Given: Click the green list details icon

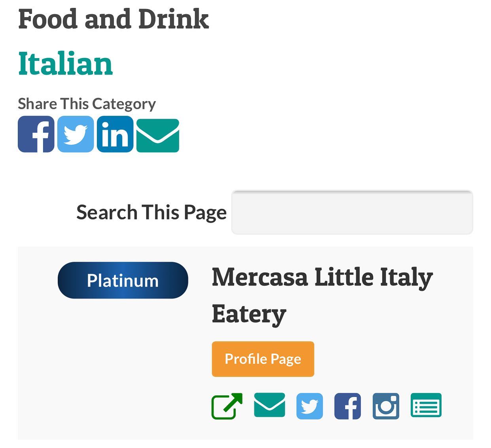Looking at the screenshot, I should pyautogui.click(x=426, y=405).
